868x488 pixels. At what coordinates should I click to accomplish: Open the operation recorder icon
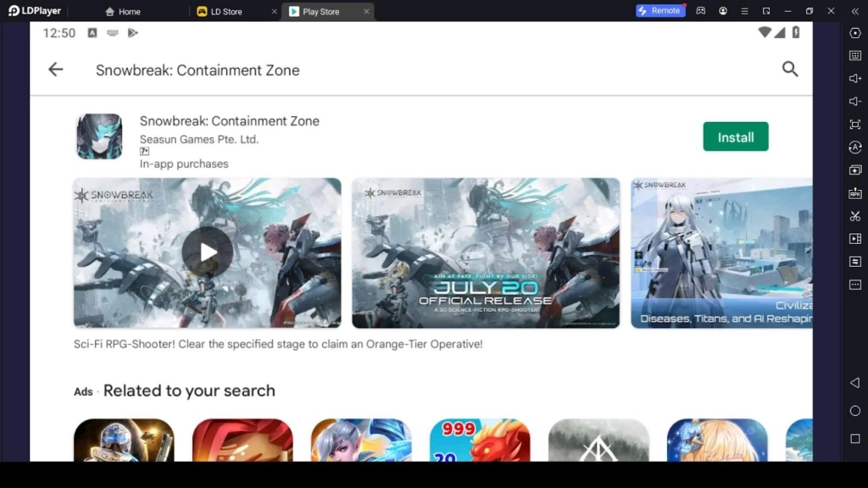tap(854, 261)
